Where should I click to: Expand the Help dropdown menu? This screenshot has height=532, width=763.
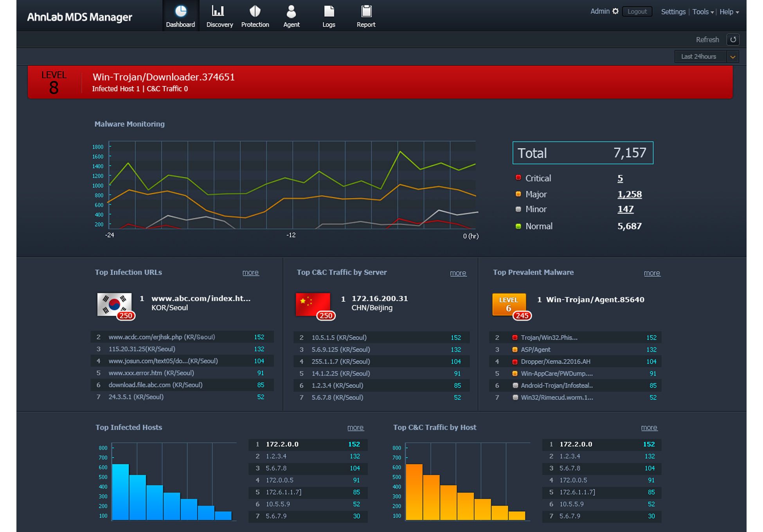[x=729, y=12]
